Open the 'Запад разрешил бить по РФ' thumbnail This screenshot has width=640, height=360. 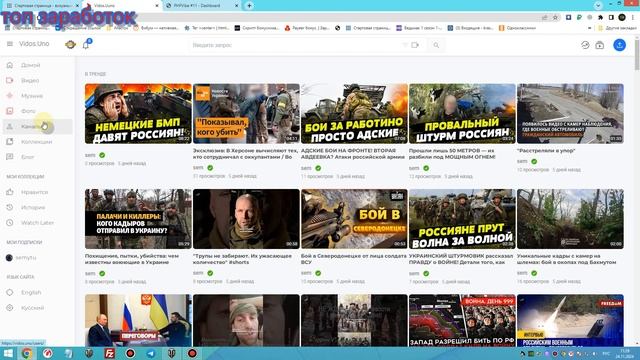click(x=462, y=320)
